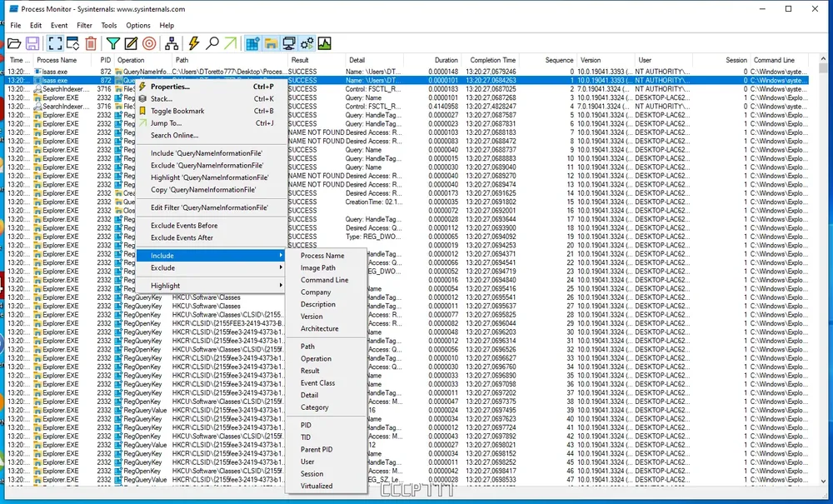This screenshot has height=504, width=833.
Task: Open the Process Tree toolbar icon
Action: pyautogui.click(x=172, y=43)
